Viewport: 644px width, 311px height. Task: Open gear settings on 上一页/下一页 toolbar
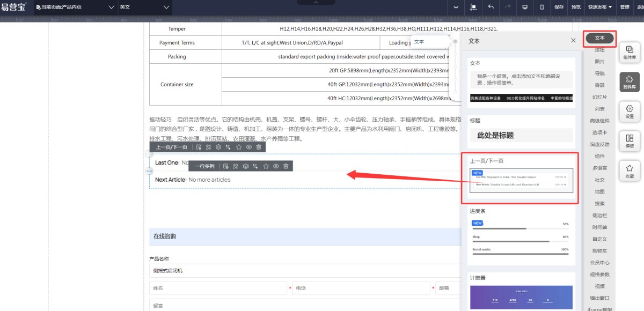[x=218, y=147]
